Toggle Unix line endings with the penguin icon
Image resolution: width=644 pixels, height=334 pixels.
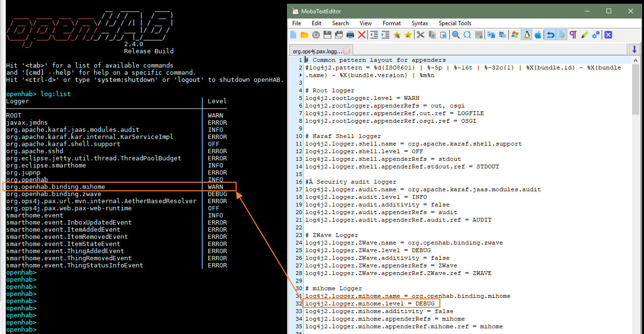[x=526, y=34]
